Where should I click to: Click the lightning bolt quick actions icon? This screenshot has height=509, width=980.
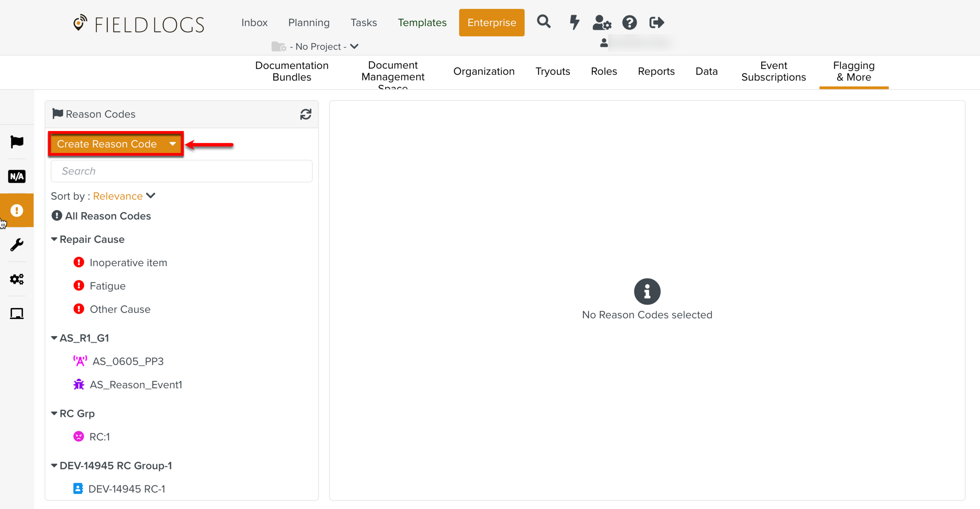point(574,22)
